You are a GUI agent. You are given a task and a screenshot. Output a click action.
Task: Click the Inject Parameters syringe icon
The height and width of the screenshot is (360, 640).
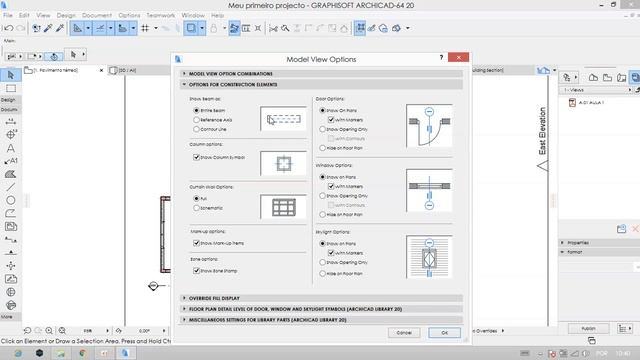coord(60,28)
